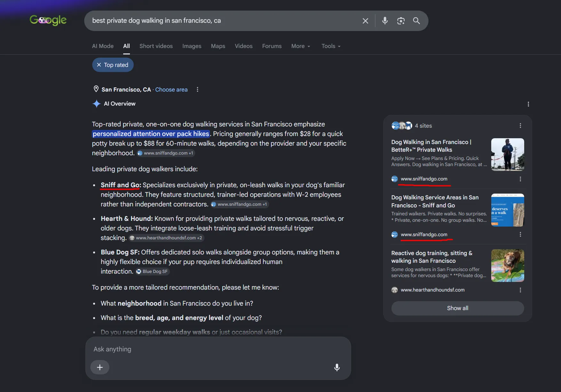The height and width of the screenshot is (392, 561).
Task: Focus the Ask anything input field
Action: 218,349
